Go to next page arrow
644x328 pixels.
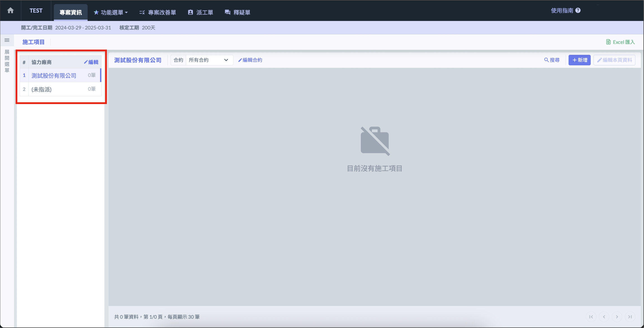pos(617,317)
